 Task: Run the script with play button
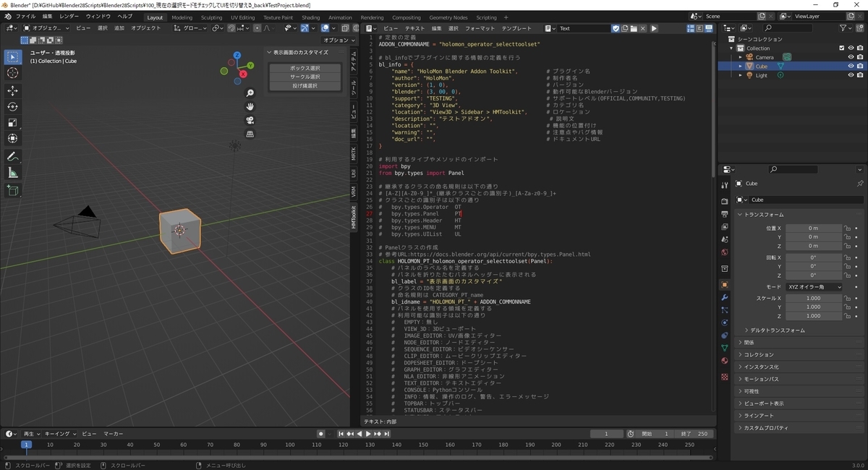pyautogui.click(x=654, y=28)
